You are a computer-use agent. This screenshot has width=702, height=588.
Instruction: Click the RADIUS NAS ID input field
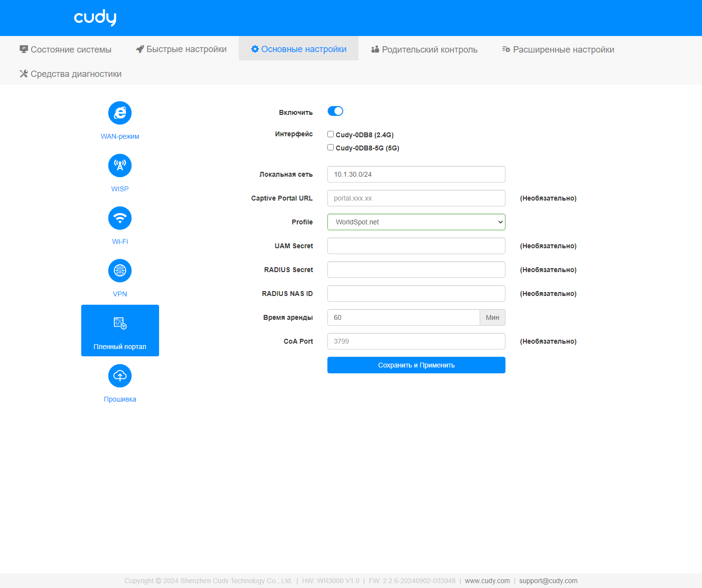coord(416,294)
